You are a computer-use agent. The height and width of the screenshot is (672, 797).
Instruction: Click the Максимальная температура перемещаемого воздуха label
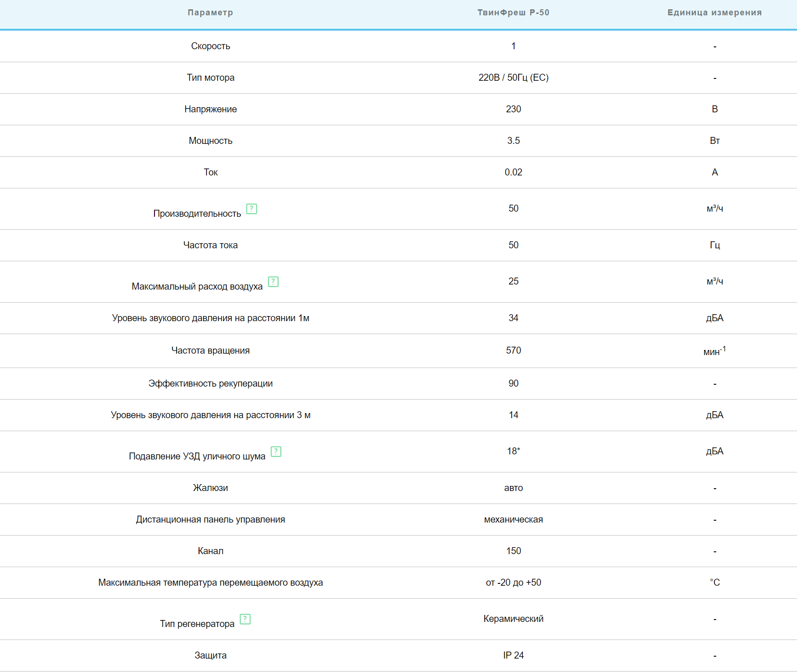pos(211,582)
